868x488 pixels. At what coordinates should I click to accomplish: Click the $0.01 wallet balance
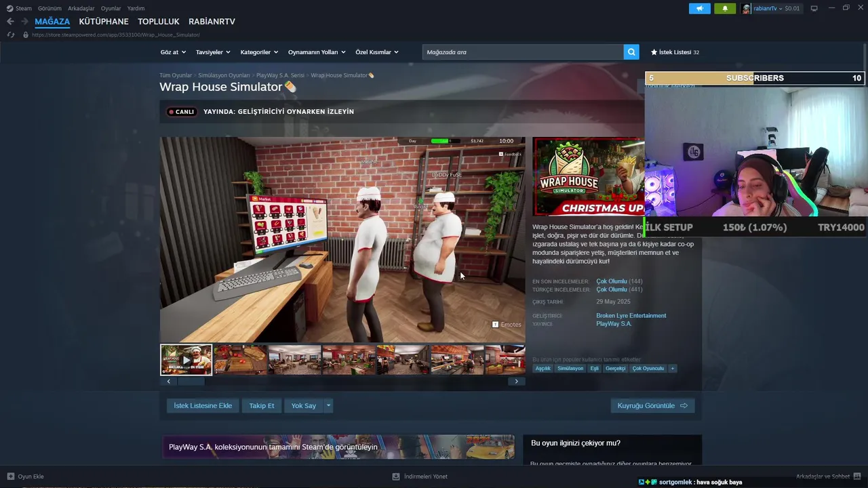coord(792,8)
